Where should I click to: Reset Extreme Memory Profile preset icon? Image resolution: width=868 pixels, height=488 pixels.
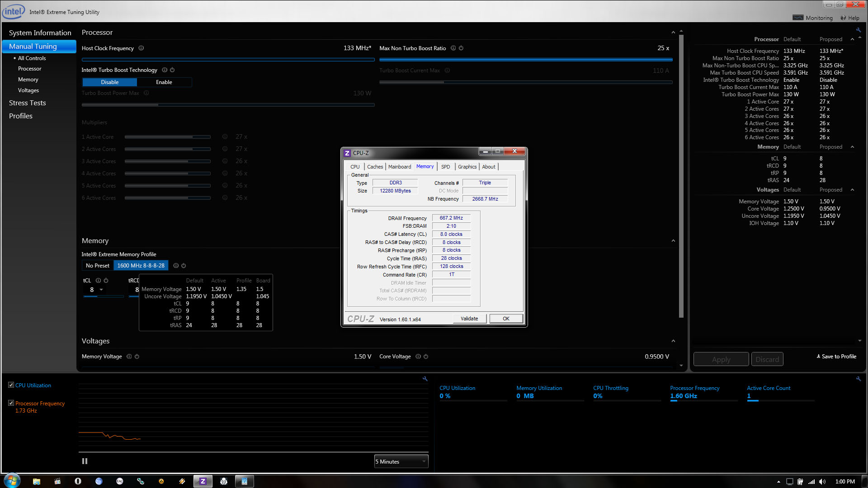coord(184,266)
